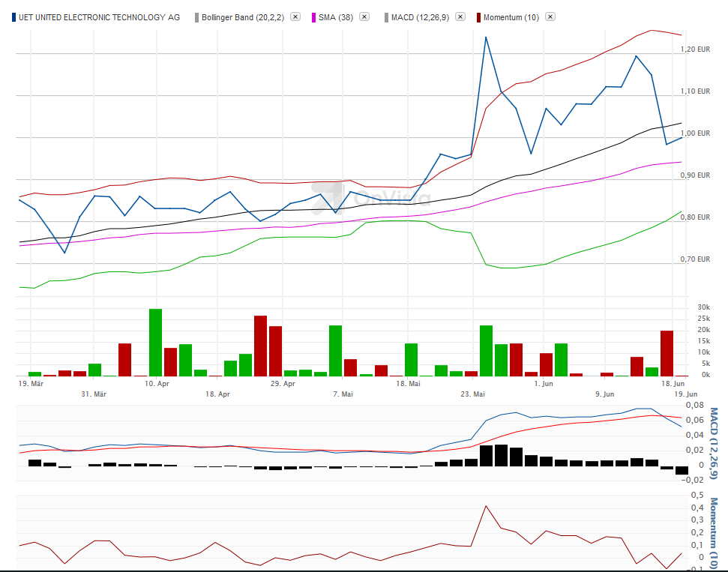
Task: Click the vertical Momentum (10) axis title
Action: 714,534
